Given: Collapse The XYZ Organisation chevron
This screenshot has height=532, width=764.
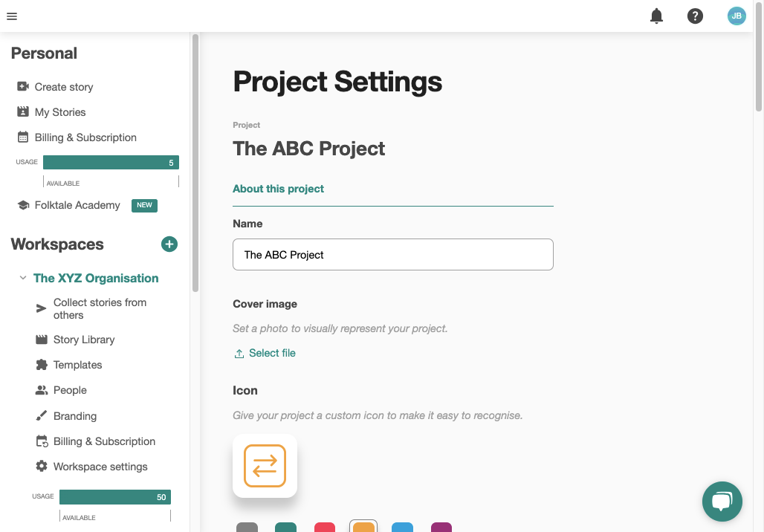Looking at the screenshot, I should coord(22,278).
